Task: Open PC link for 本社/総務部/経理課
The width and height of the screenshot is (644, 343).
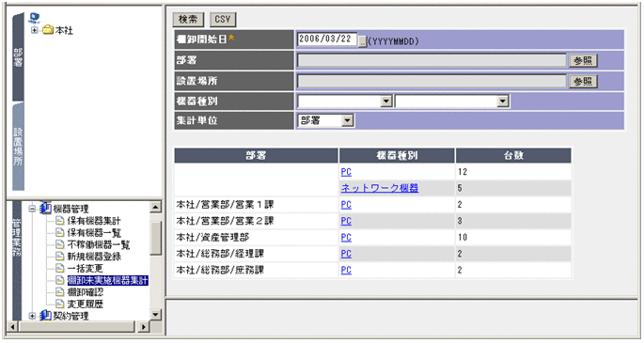Action: tap(346, 254)
